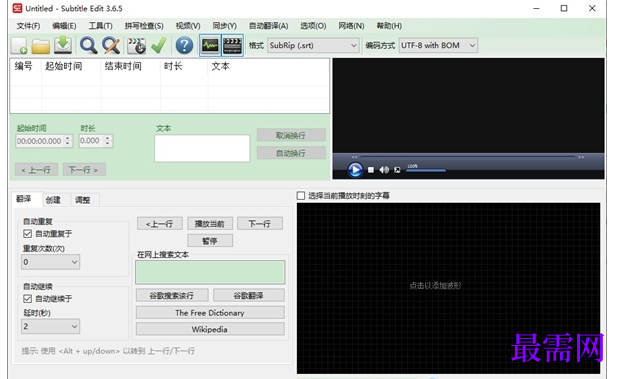The width and height of the screenshot is (623, 379).
Task: Toggle waveform display toolbar icon
Action: point(210,46)
